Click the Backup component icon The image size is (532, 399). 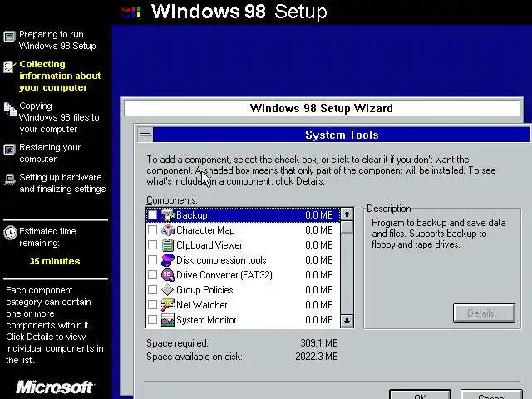[x=168, y=215]
